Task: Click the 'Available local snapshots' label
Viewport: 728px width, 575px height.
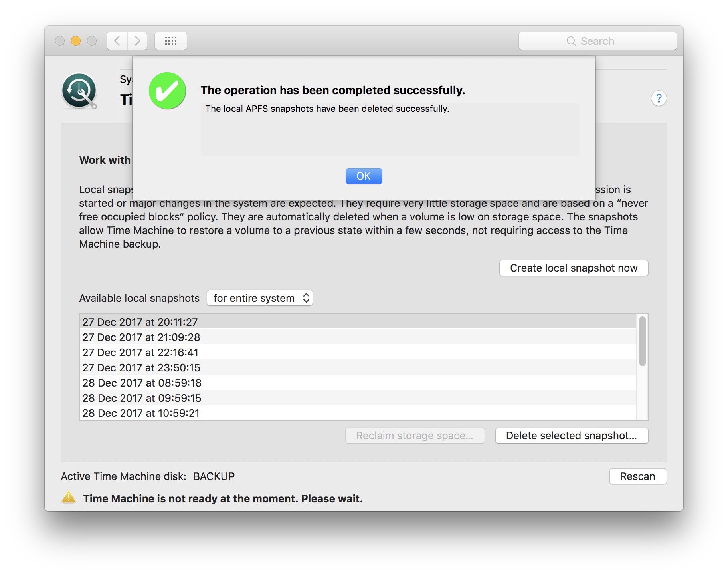Action: click(x=139, y=298)
